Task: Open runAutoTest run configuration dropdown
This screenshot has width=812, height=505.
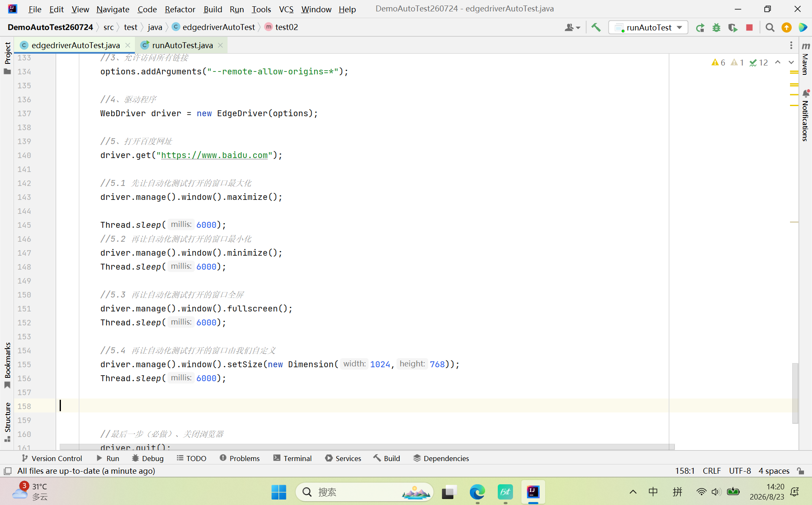Action: coord(648,27)
